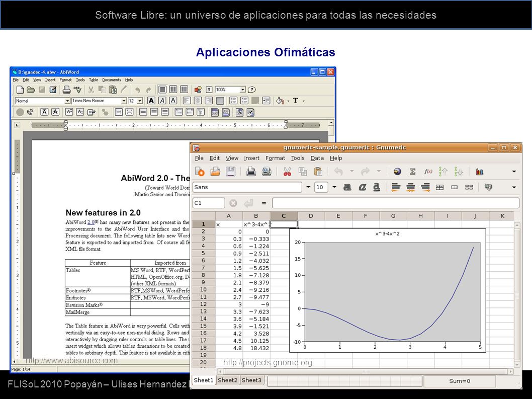
Task: Open Gnumeric redo history dropdown arrow
Action: click(379, 172)
